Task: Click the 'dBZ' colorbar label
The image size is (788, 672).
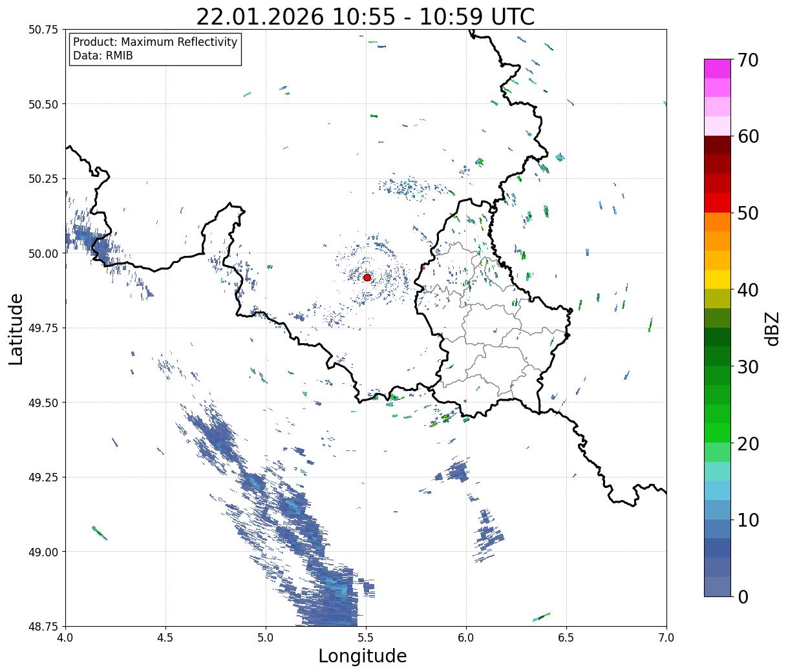Action: pos(772,328)
